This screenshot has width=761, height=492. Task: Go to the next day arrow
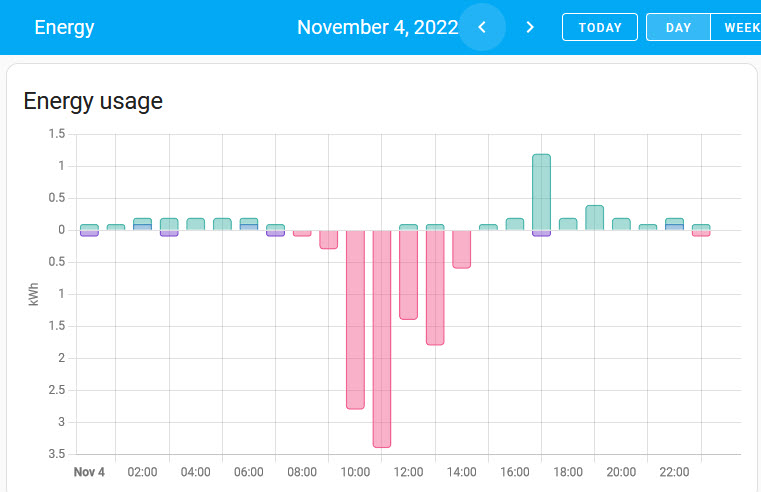530,27
